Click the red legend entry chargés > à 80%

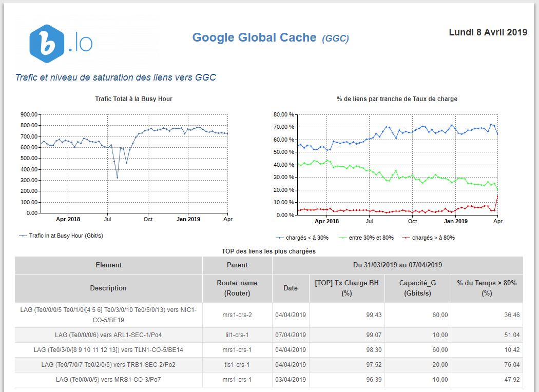pyautogui.click(x=428, y=238)
